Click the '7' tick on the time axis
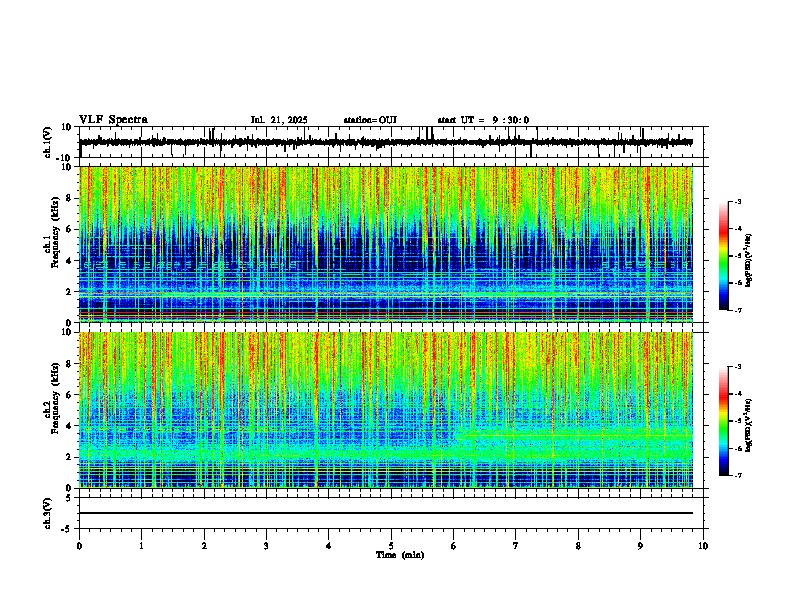The width and height of the screenshot is (792, 612). pyautogui.click(x=516, y=546)
